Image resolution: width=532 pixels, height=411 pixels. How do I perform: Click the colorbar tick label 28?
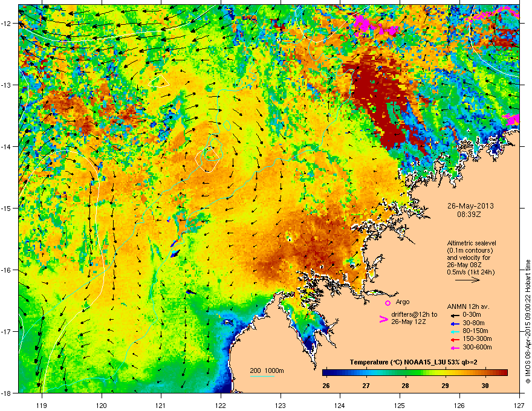pos(405,386)
